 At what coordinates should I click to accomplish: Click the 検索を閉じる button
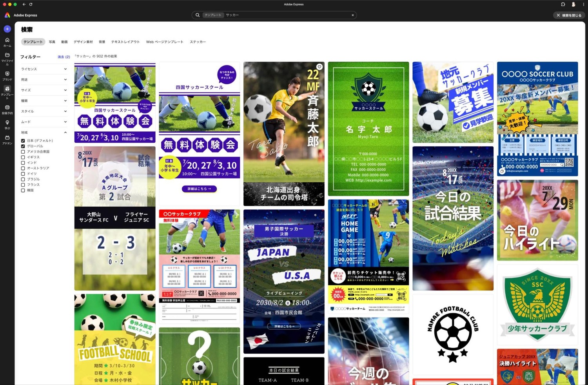tap(569, 15)
